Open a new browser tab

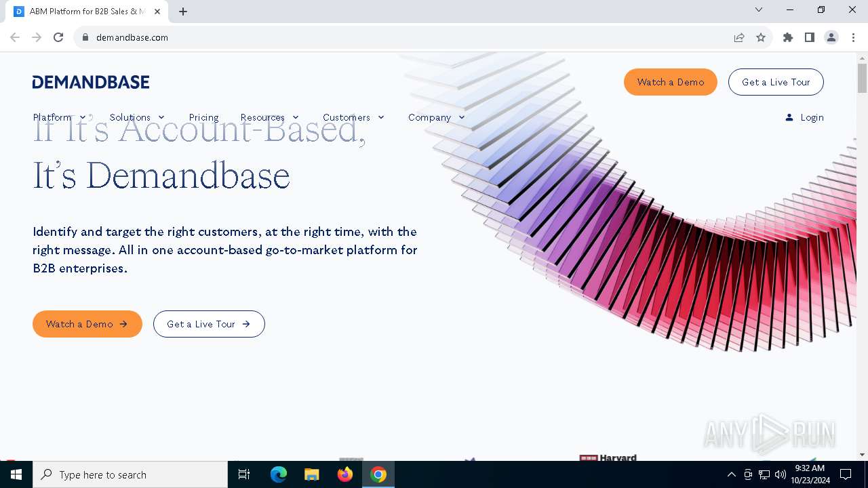coord(183,12)
